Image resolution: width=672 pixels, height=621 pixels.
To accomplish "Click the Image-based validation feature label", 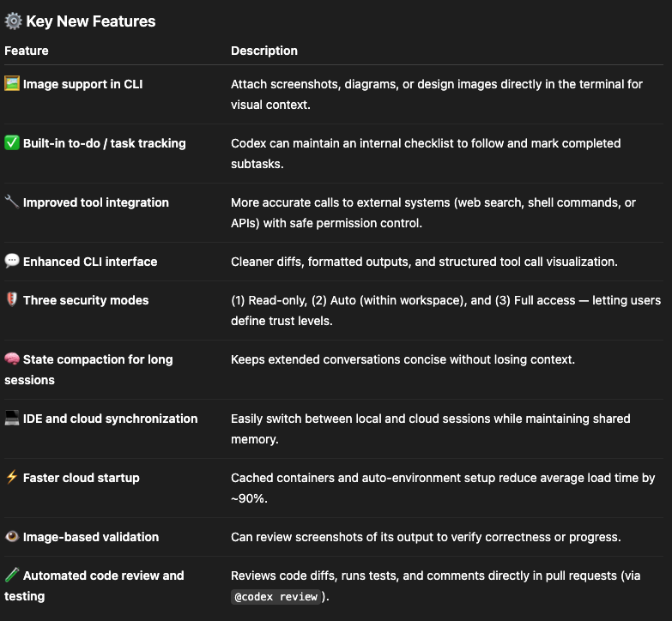I will pos(91,537).
